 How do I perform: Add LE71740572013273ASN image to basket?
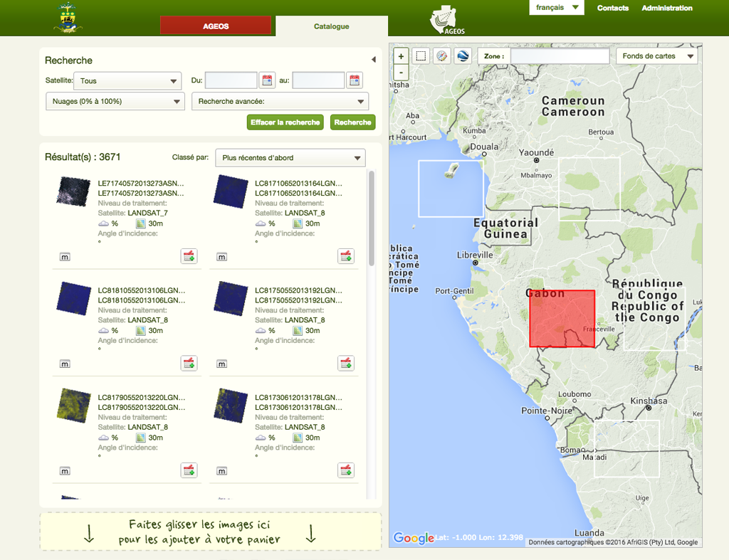point(189,256)
